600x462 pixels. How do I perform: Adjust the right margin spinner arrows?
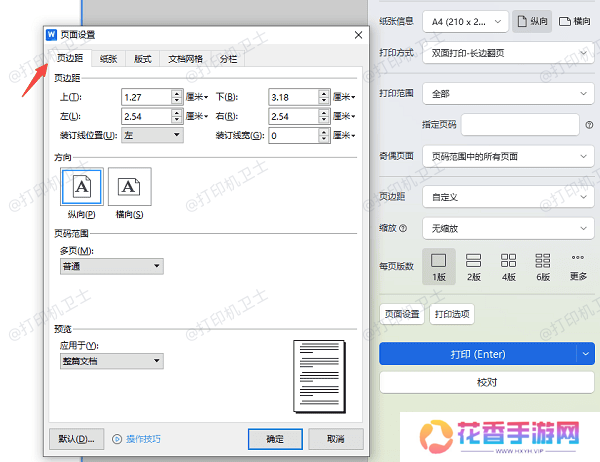coord(324,116)
